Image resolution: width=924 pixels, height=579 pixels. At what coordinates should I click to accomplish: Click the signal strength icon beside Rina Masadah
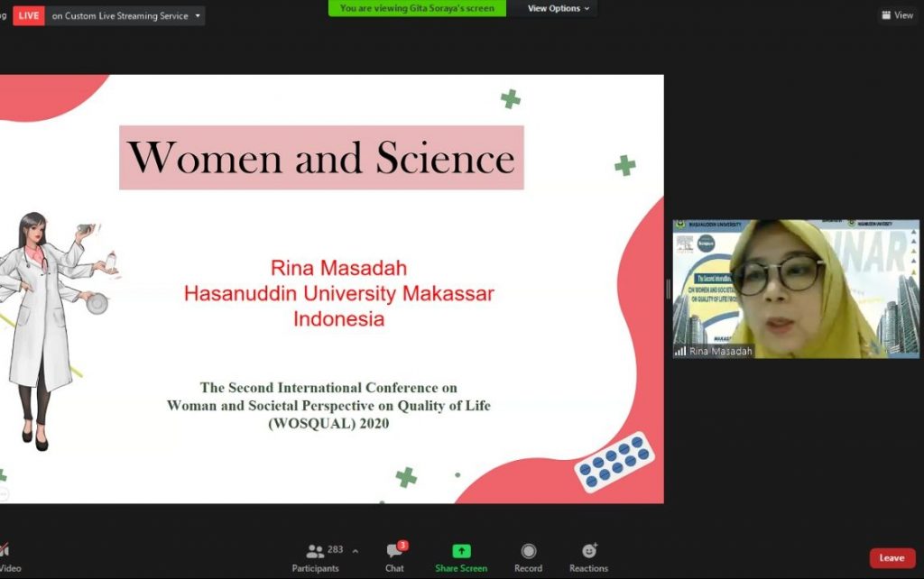680,351
